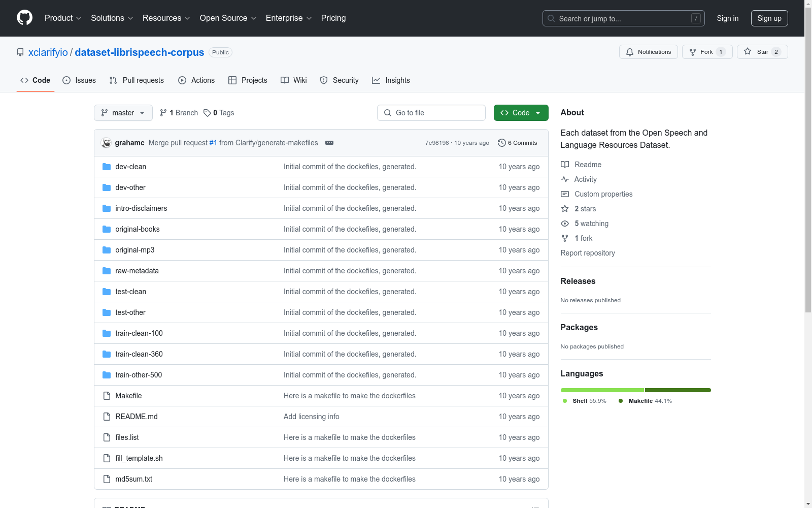Image resolution: width=812 pixels, height=508 pixels.
Task: Click the watching eye icon
Action: pos(565,224)
